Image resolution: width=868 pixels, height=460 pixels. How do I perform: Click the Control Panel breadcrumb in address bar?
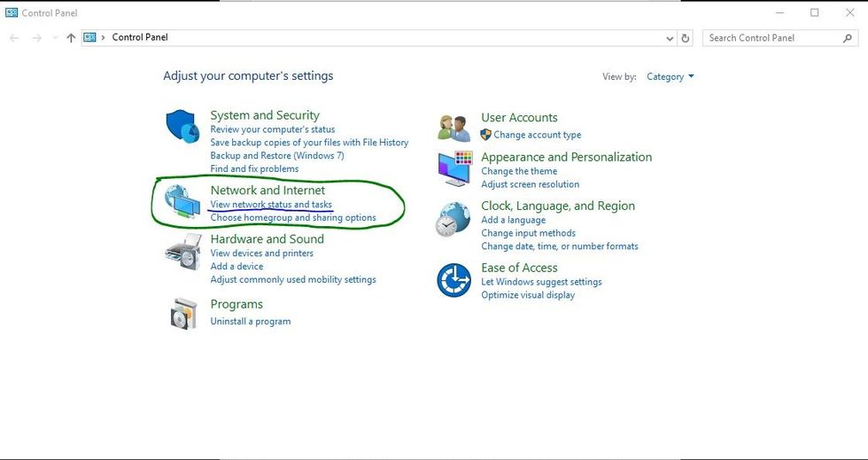(x=140, y=38)
